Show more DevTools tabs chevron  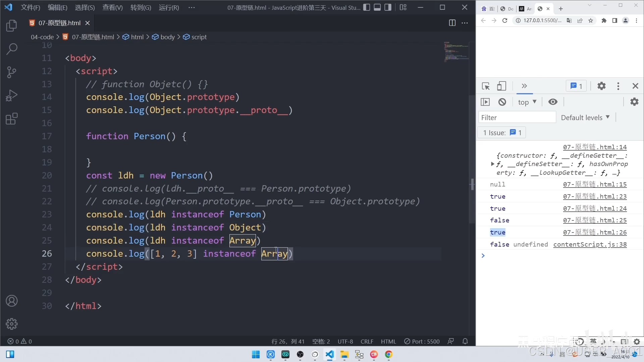pos(524,86)
